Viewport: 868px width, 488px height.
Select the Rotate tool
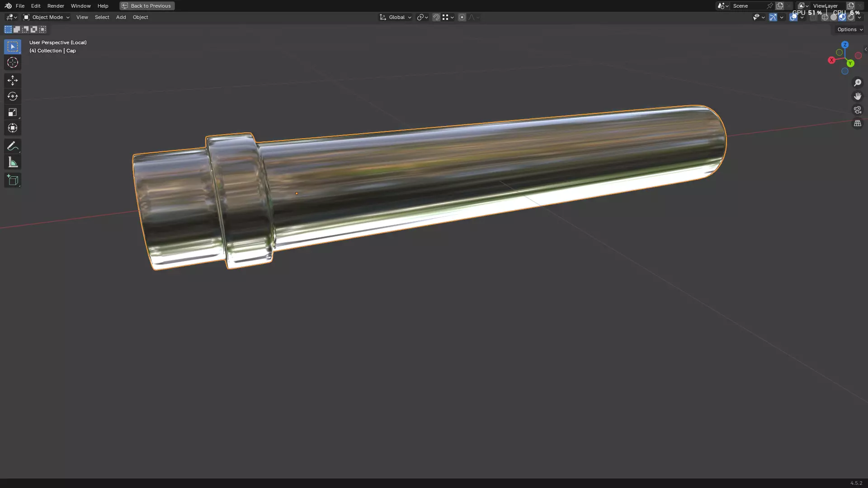point(13,96)
